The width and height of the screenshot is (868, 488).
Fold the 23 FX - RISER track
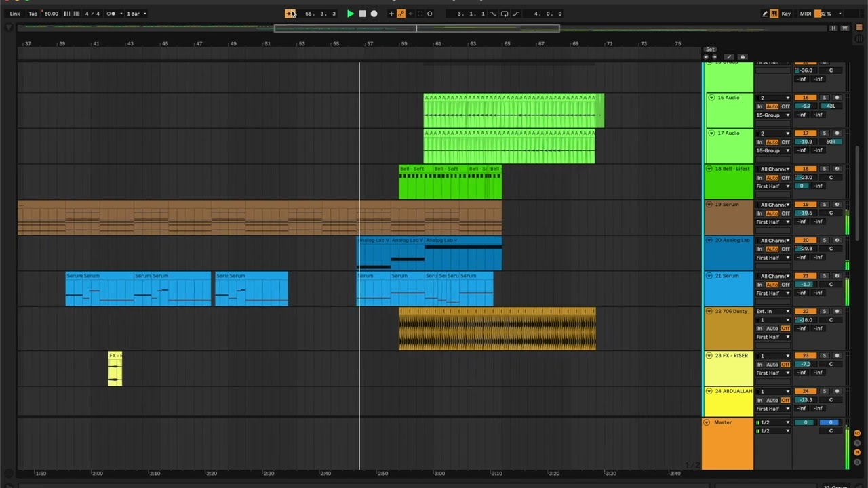coord(709,356)
